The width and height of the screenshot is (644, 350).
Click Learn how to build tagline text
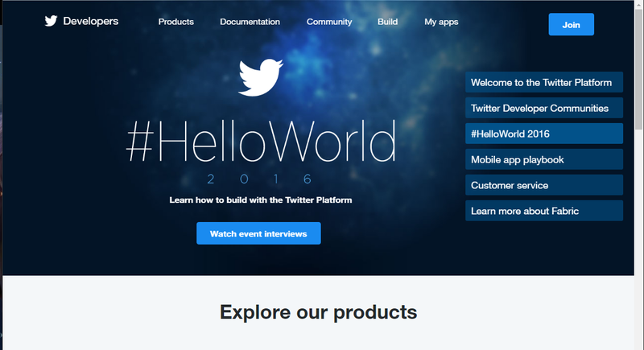click(260, 200)
